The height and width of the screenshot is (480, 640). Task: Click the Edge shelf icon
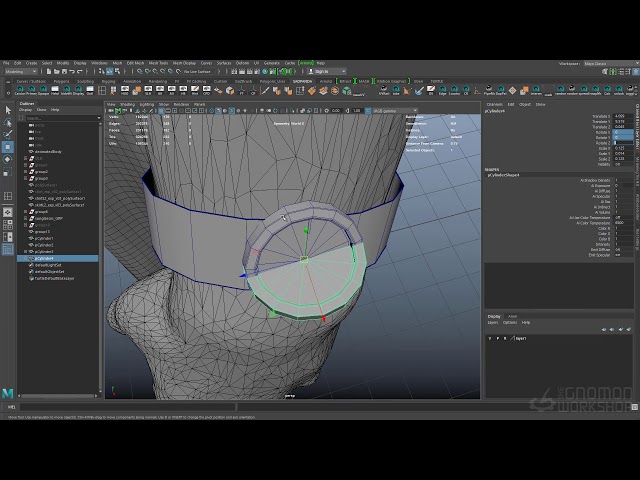[x=442, y=90]
